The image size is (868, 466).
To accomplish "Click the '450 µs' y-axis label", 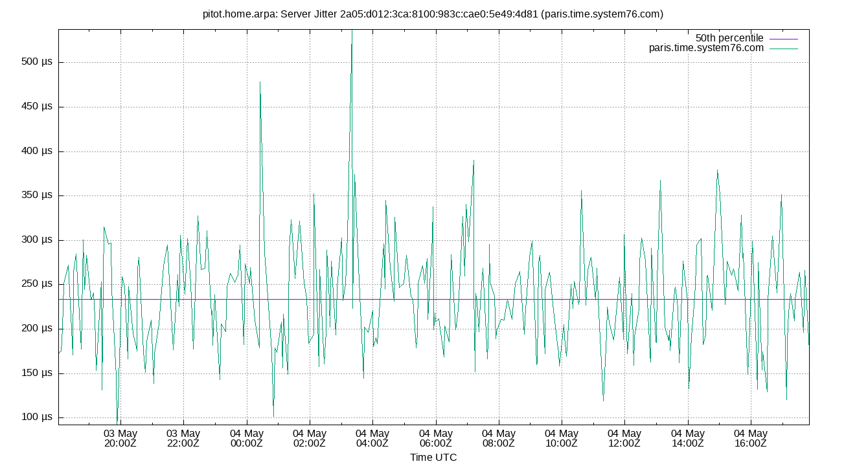I will click(37, 107).
